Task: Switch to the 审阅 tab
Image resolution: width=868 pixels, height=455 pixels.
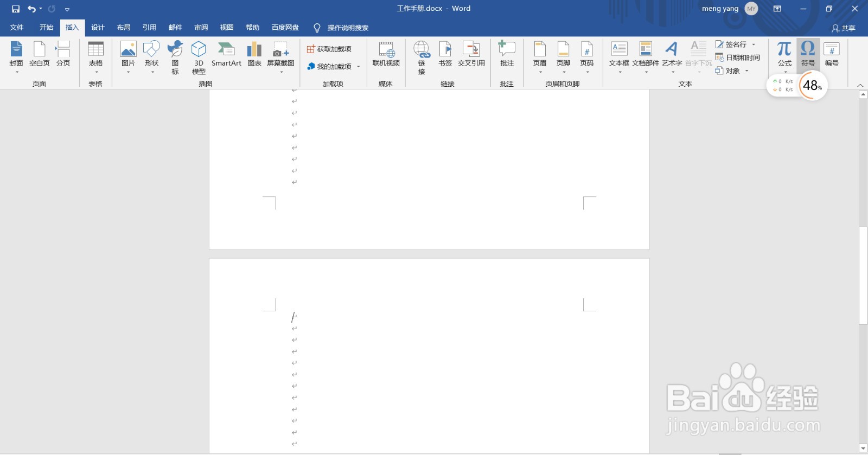Action: point(201,28)
